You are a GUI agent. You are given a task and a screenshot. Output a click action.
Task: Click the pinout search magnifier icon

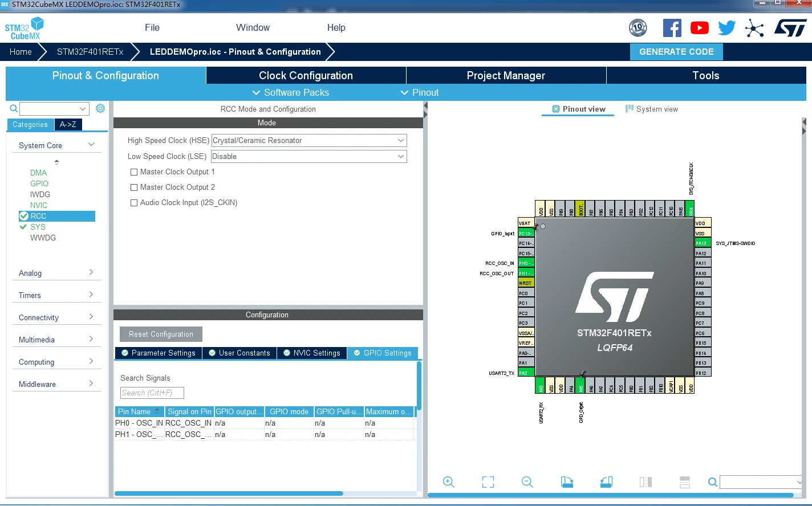pyautogui.click(x=713, y=482)
